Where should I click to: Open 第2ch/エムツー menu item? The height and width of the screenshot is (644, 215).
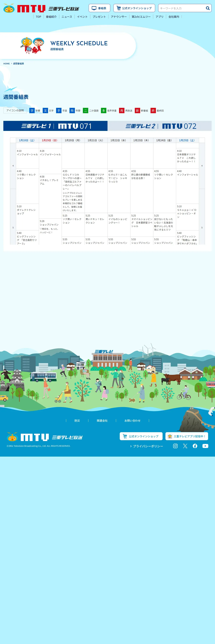coord(141,17)
